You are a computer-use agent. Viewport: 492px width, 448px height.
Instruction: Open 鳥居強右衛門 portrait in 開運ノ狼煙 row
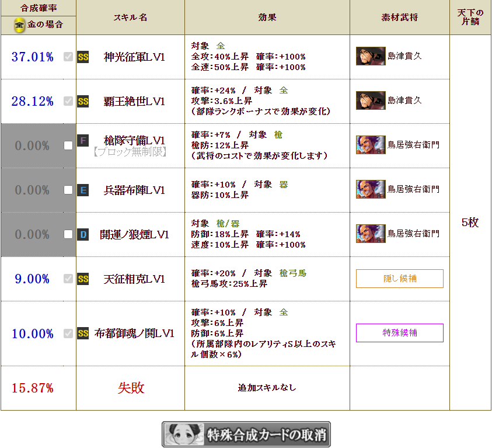371,234
